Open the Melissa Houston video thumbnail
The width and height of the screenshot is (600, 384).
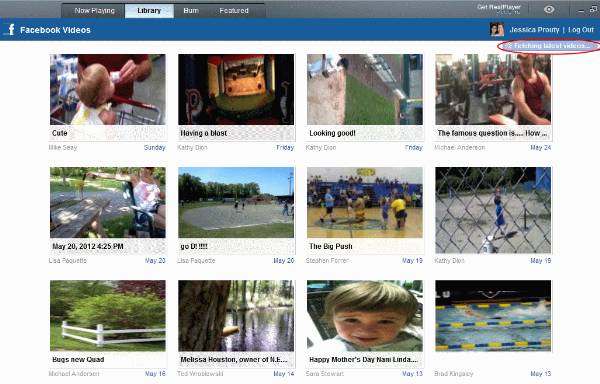point(236,316)
